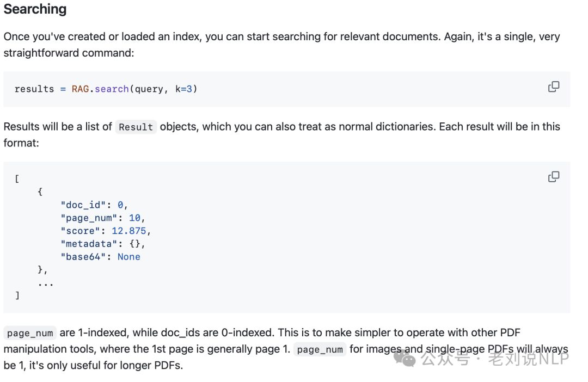Click the second page_num inline code tag
Screen dimensions: 588x382
[x=320, y=349]
